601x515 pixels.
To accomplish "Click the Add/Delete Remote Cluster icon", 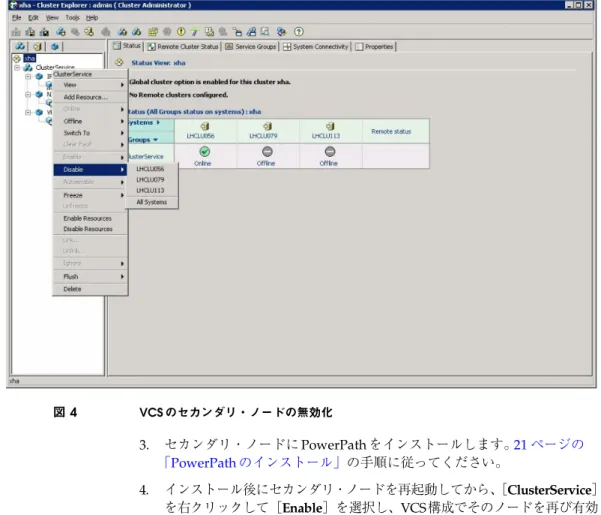I will point(237,32).
